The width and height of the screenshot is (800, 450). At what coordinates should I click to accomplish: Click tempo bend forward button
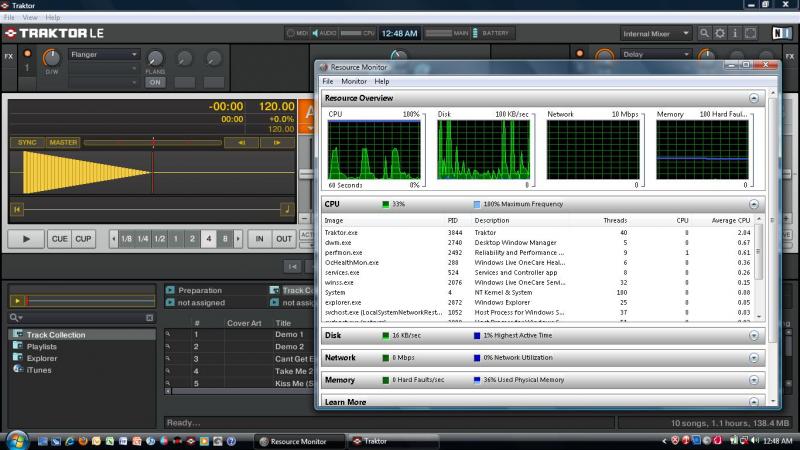tap(277, 143)
